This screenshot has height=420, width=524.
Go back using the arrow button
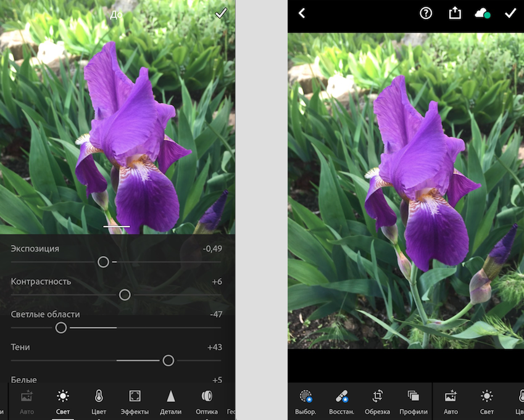pyautogui.click(x=301, y=12)
